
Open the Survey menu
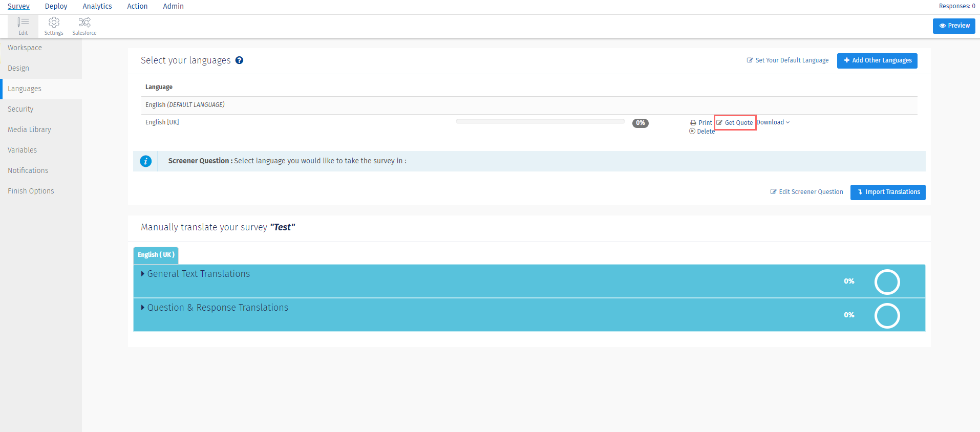(18, 6)
